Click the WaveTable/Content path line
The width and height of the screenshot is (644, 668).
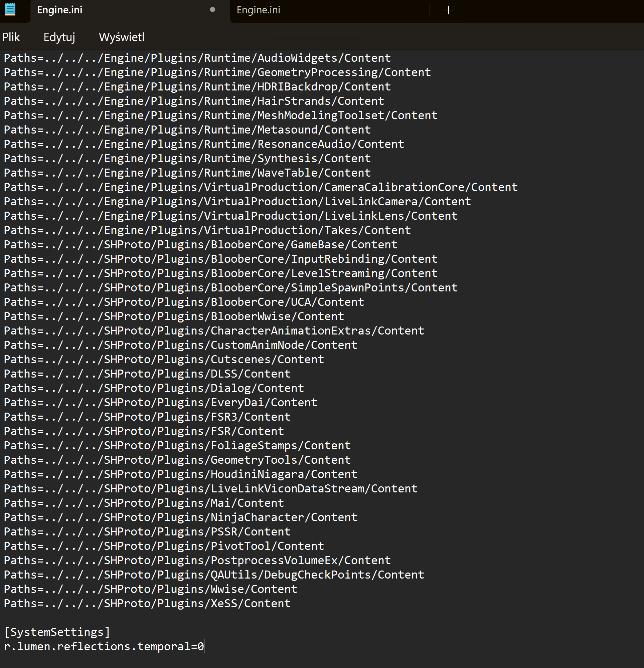point(187,173)
